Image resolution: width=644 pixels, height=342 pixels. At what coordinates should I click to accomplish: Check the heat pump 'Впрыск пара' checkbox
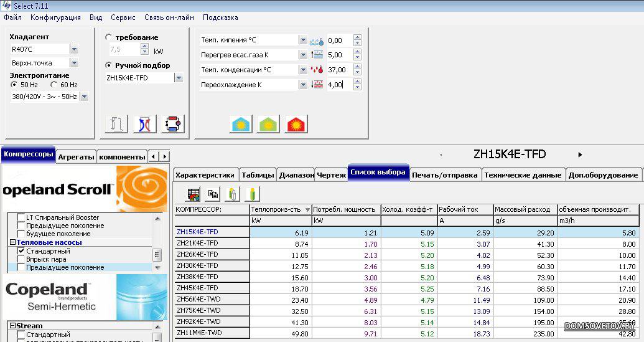[x=21, y=259]
